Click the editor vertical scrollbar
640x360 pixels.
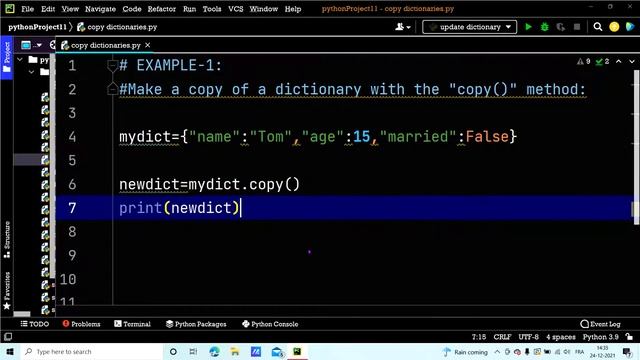[636, 147]
